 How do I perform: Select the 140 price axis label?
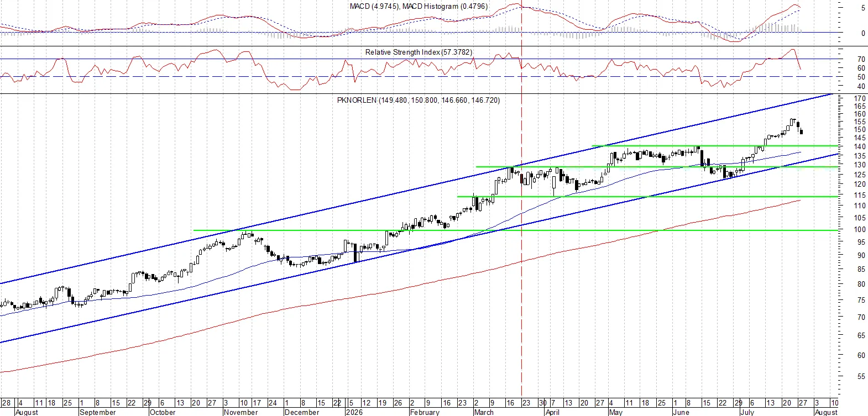click(860, 147)
